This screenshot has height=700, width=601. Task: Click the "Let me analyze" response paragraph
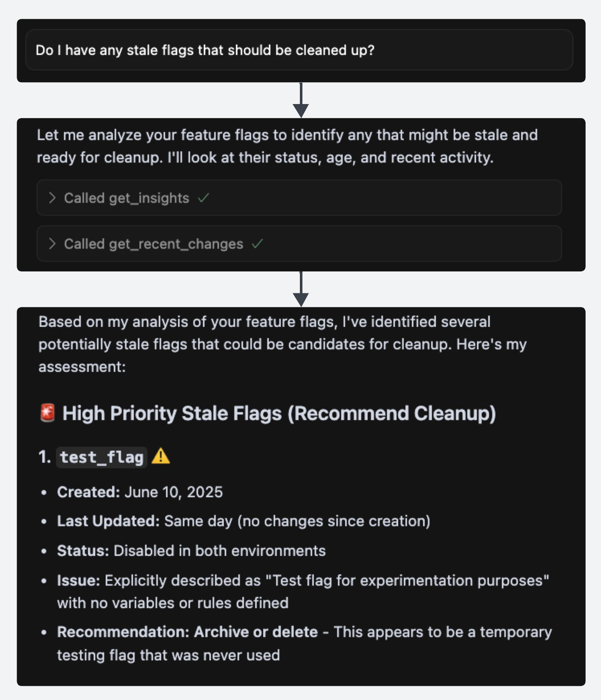point(287,146)
